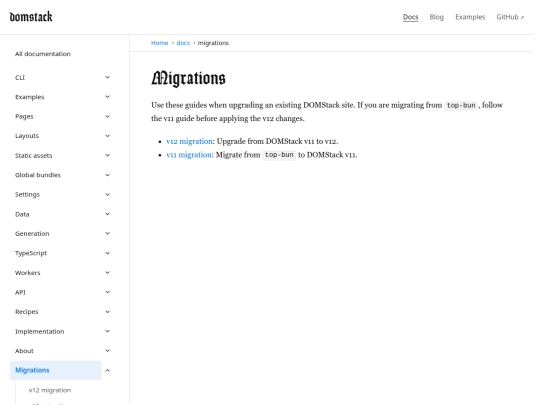
Task: Open v12 migration sidebar sub-item
Action: coord(50,390)
